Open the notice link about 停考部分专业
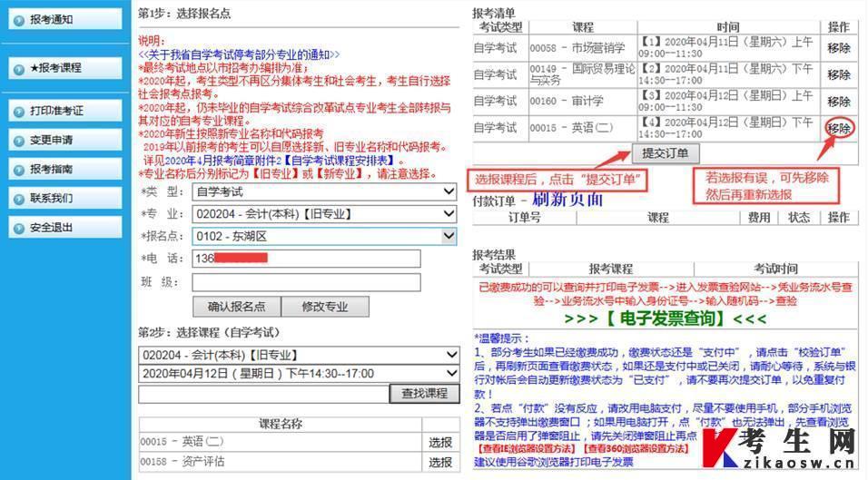 (239, 54)
